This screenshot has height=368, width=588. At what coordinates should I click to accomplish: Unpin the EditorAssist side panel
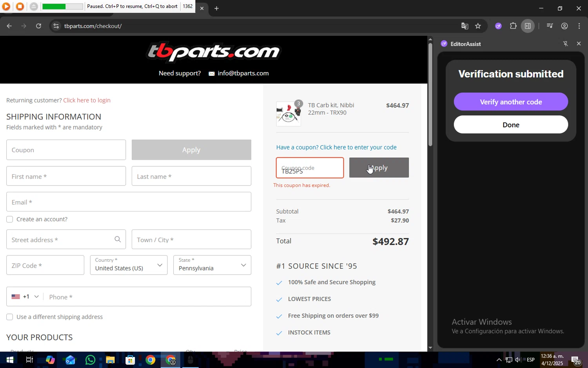pyautogui.click(x=565, y=44)
